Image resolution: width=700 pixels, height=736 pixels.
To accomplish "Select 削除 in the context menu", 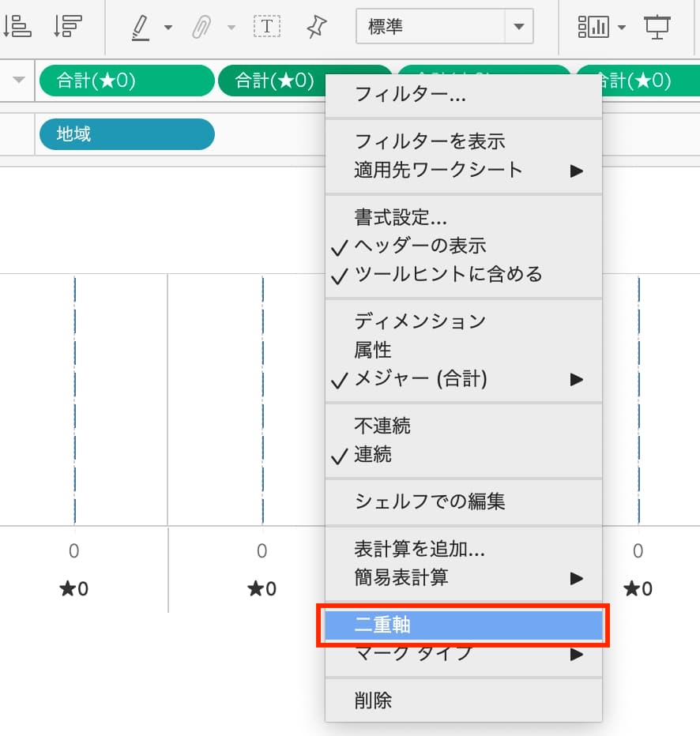I will [x=373, y=700].
